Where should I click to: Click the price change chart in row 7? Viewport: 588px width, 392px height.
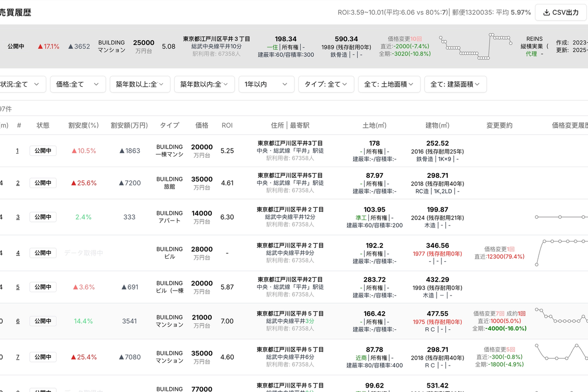click(561, 352)
